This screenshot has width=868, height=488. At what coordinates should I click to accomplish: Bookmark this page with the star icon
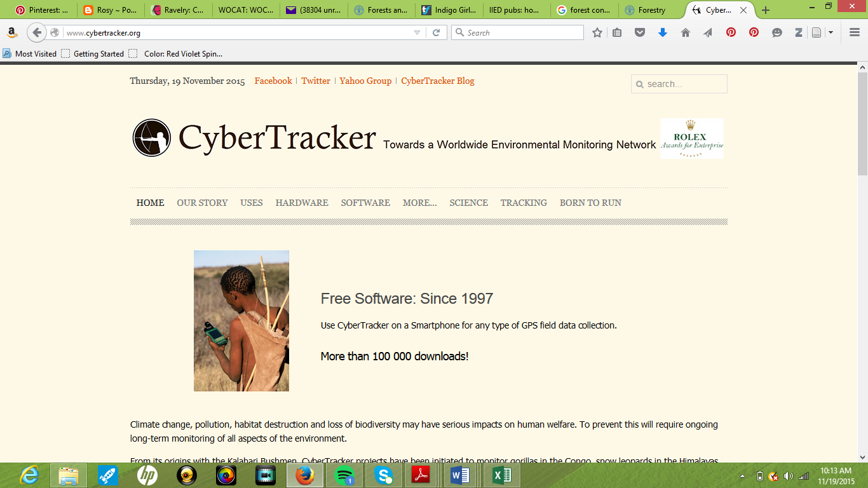coord(597,32)
